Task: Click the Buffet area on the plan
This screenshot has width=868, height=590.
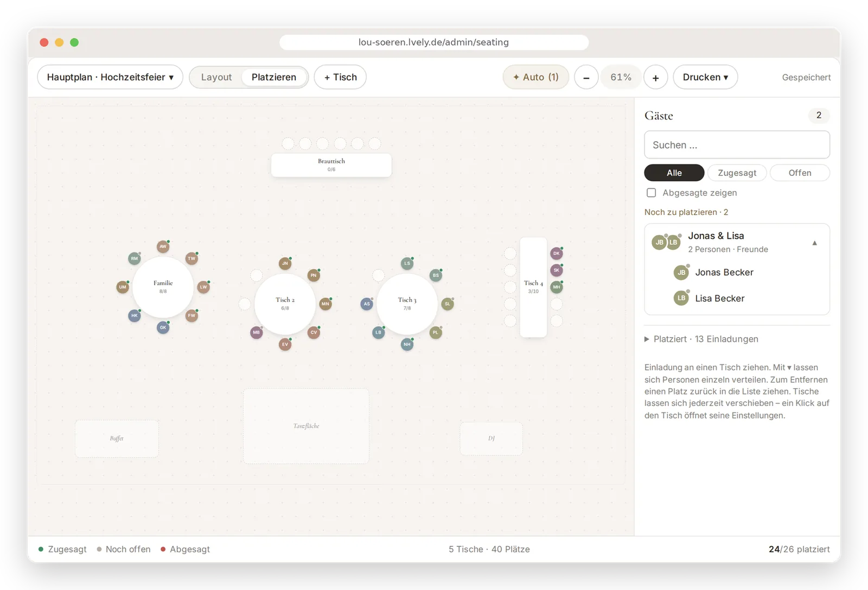Action: [x=117, y=439]
